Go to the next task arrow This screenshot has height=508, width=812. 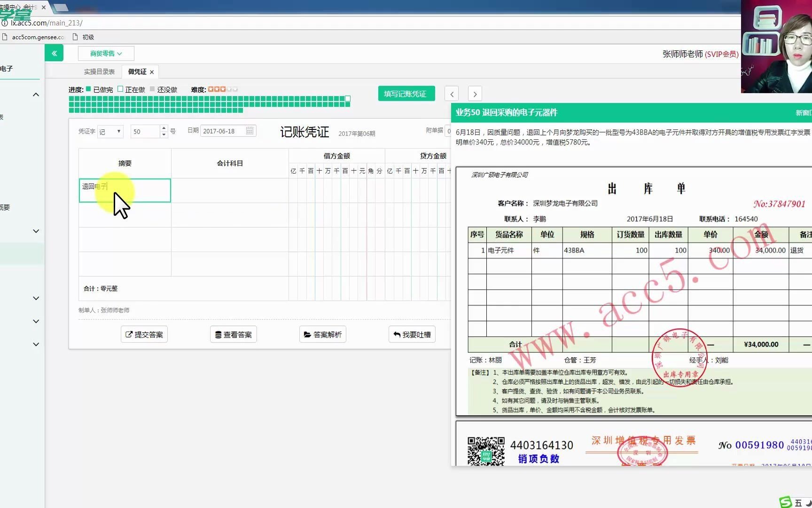pyautogui.click(x=475, y=94)
